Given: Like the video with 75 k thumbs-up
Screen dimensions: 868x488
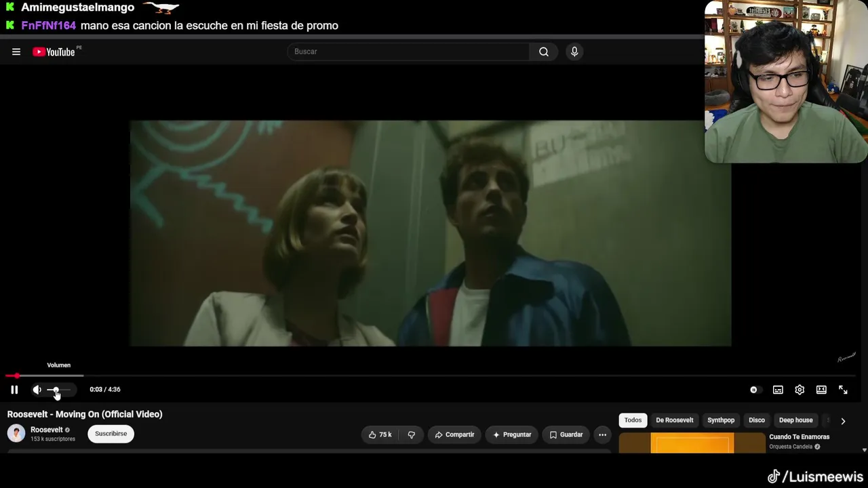Looking at the screenshot, I should (380, 434).
